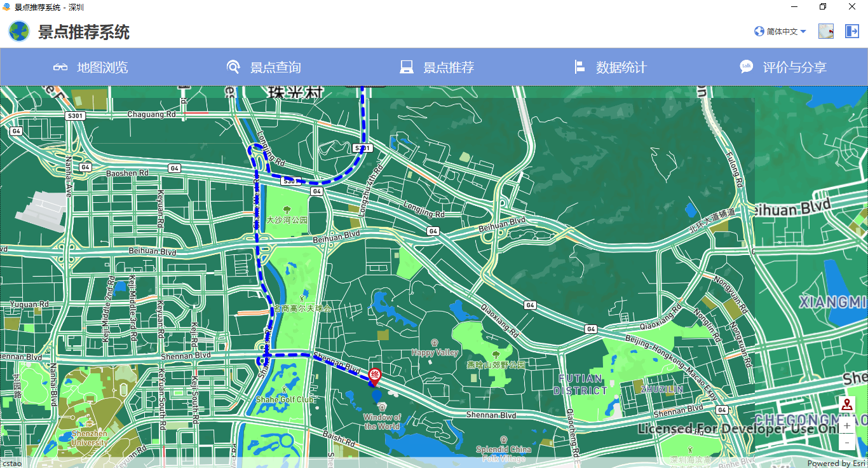The width and height of the screenshot is (868, 468).
Task: Click the Splendid China Folk Village icon
Action: click(x=504, y=440)
